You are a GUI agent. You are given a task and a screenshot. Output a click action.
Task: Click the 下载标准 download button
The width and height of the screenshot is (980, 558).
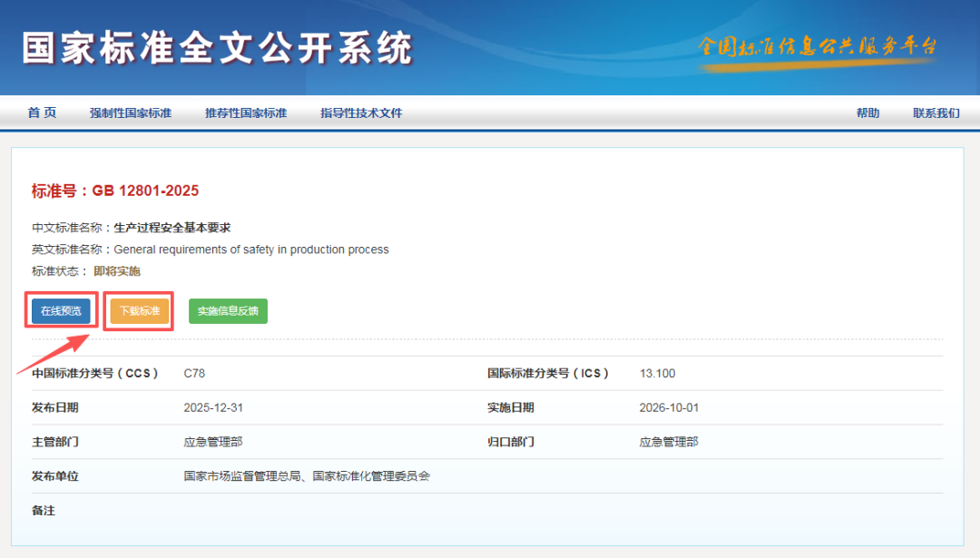pos(138,310)
